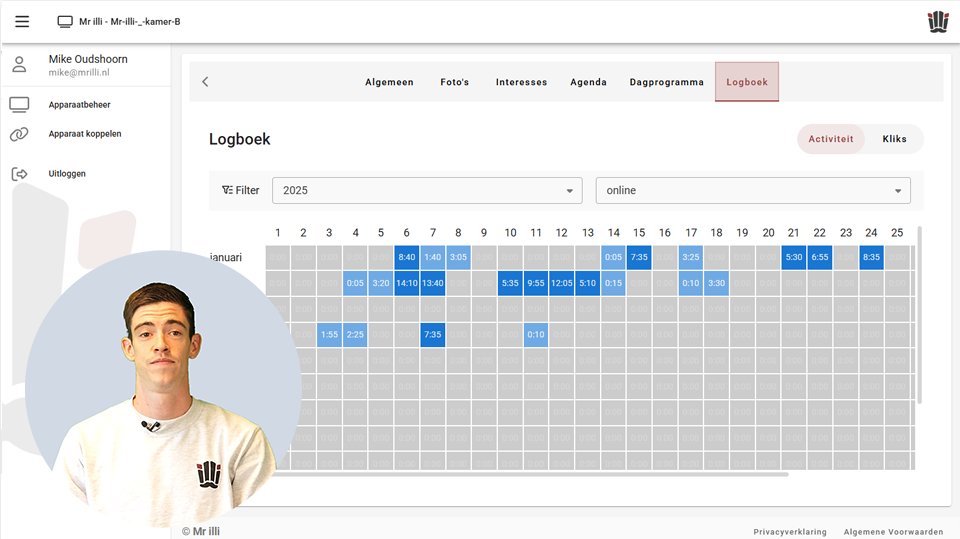Viewport: 960px width, 539px height.
Task: Click the Apparaatbeheer monitor icon
Action: point(19,105)
